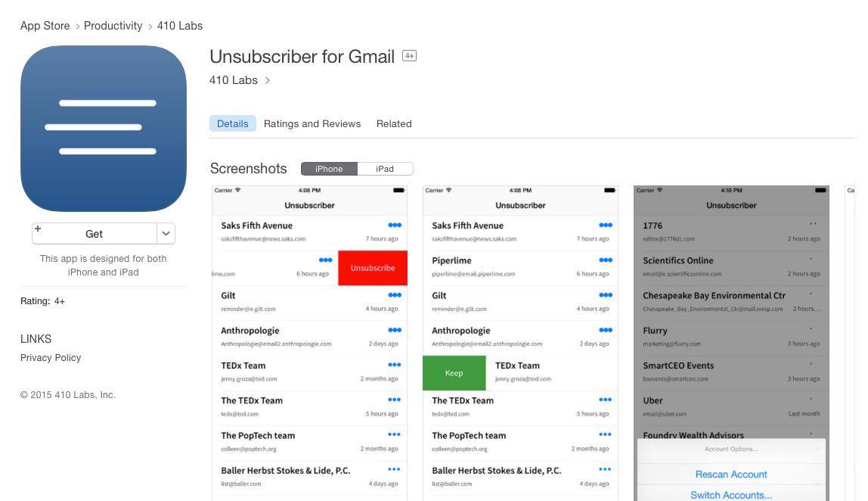868x501 pixels.
Task: Click battery icon in first screenshot status bar
Action: coord(398,190)
